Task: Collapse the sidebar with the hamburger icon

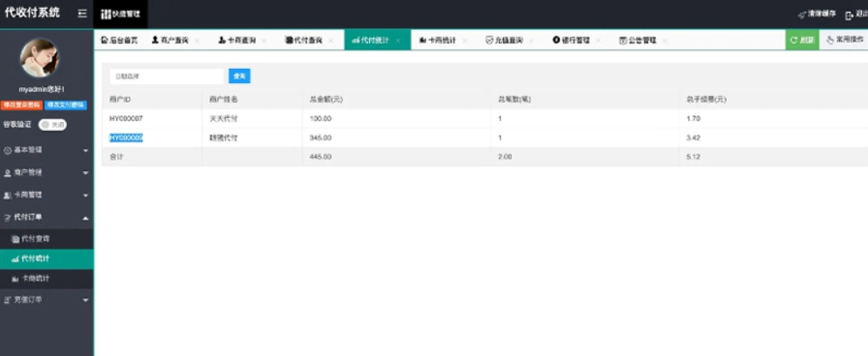Action: pos(82,14)
